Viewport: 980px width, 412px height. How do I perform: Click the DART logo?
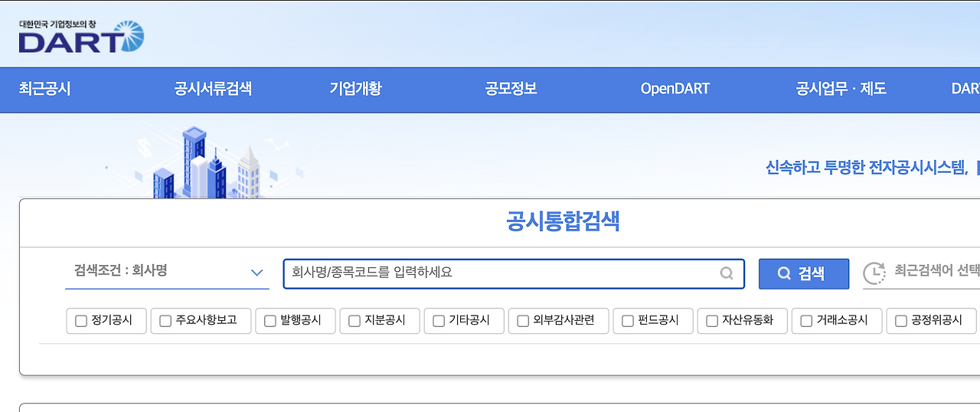(x=81, y=37)
